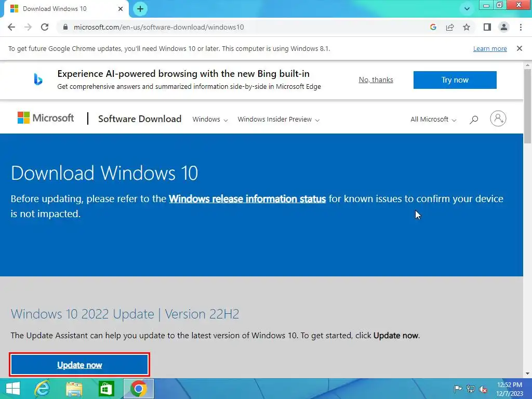The height and width of the screenshot is (399, 532).
Task: Click the 'Download Windows 10' page heading
Action: [104, 172]
